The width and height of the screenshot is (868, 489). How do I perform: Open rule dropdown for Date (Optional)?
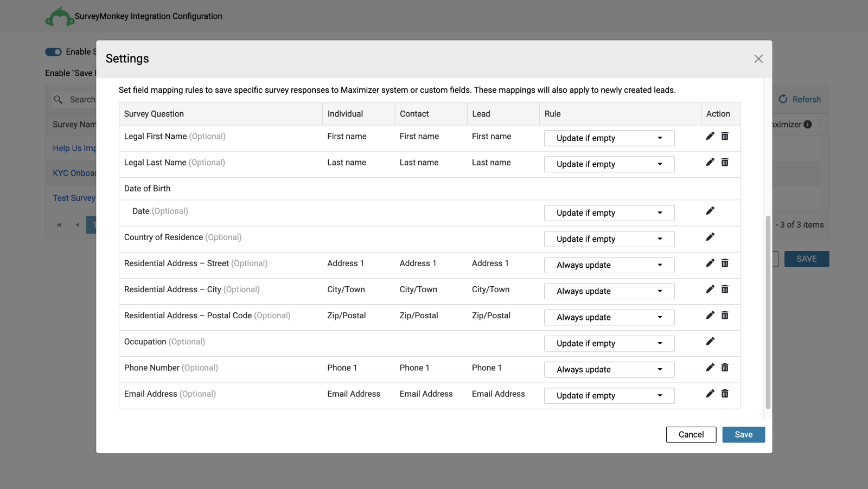pos(609,213)
